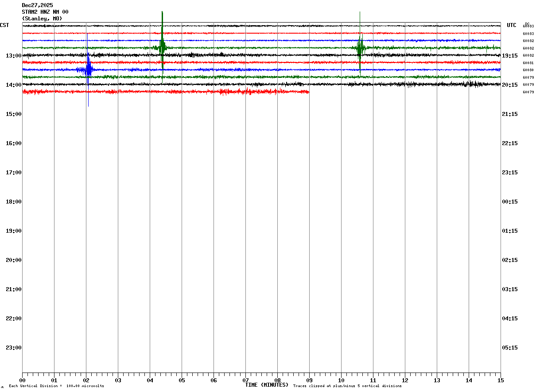Click the 05:15 UTC time label
Screen dimensions: 536x392
510,348
